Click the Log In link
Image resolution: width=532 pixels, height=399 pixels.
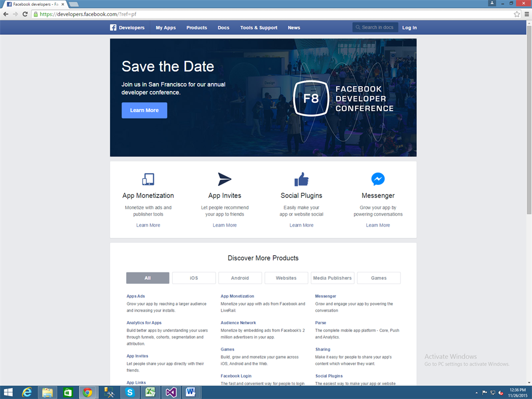coord(409,28)
